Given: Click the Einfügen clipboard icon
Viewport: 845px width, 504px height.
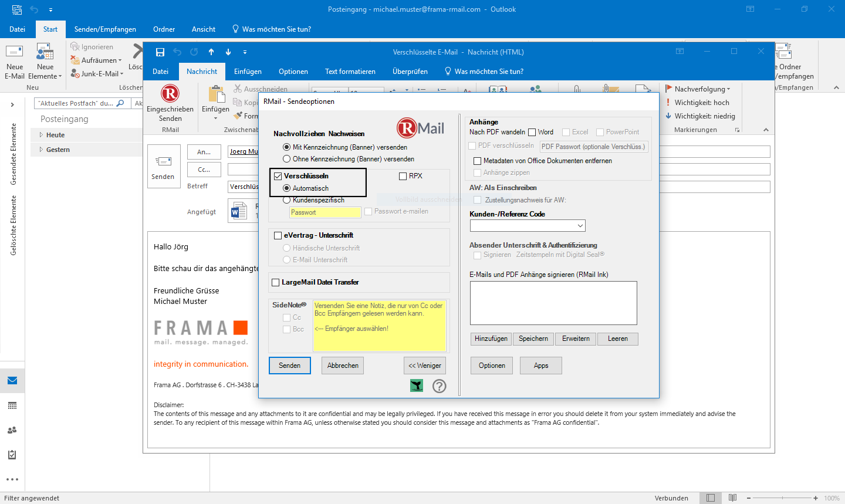Looking at the screenshot, I should 216,94.
